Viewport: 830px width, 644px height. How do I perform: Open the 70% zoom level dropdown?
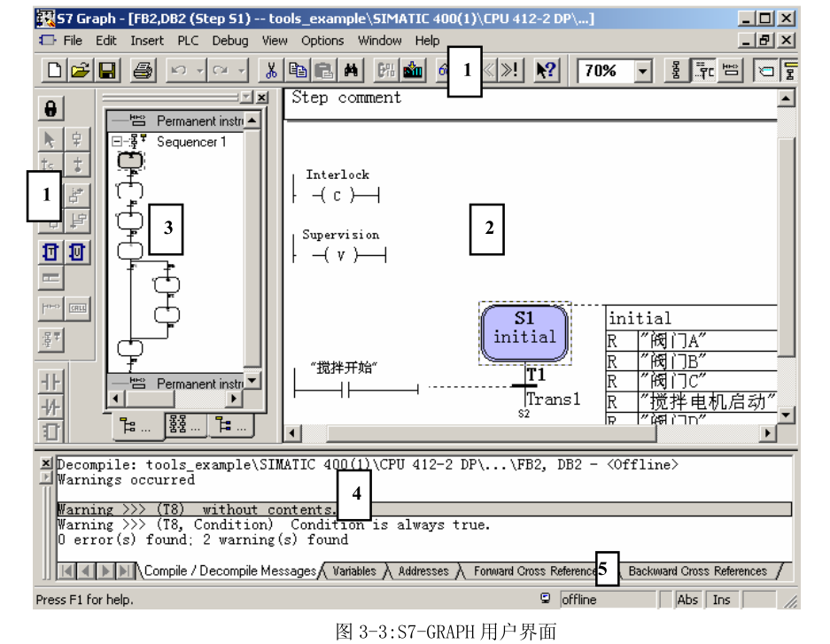pos(644,68)
